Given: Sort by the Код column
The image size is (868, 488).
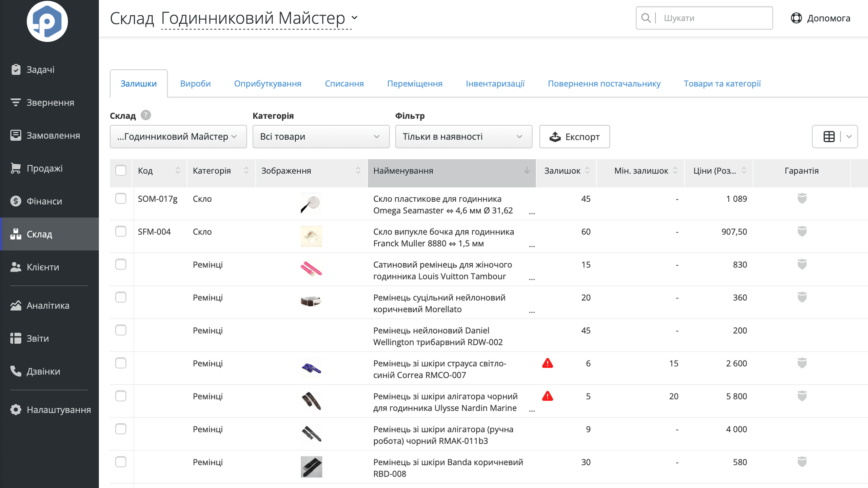Looking at the screenshot, I should (x=159, y=170).
